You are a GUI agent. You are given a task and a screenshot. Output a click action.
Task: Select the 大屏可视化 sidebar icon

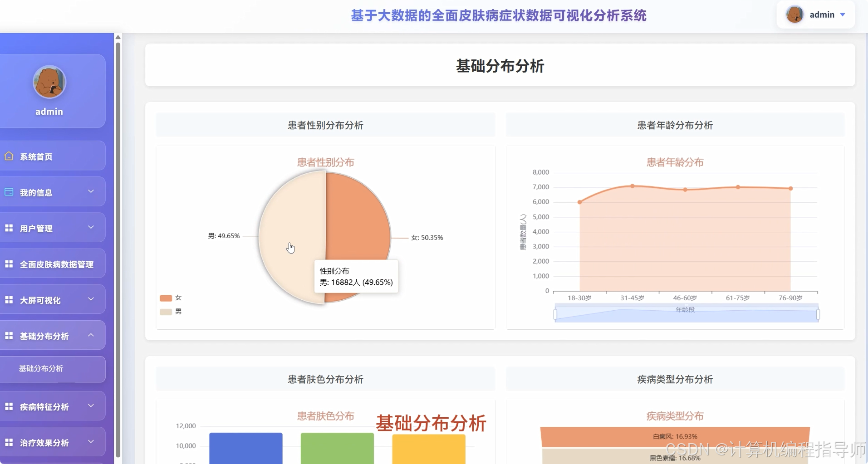[9, 299]
